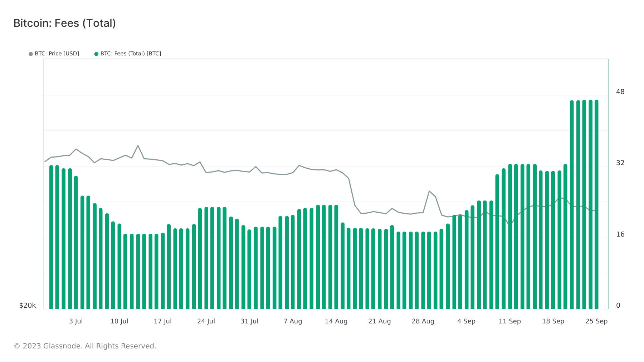Select the fees bar above 25 Sep

(596, 204)
